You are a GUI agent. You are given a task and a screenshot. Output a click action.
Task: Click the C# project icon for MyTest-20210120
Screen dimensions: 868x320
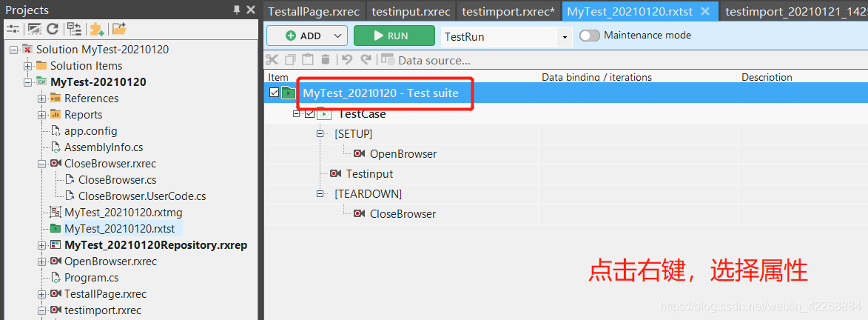click(x=41, y=82)
